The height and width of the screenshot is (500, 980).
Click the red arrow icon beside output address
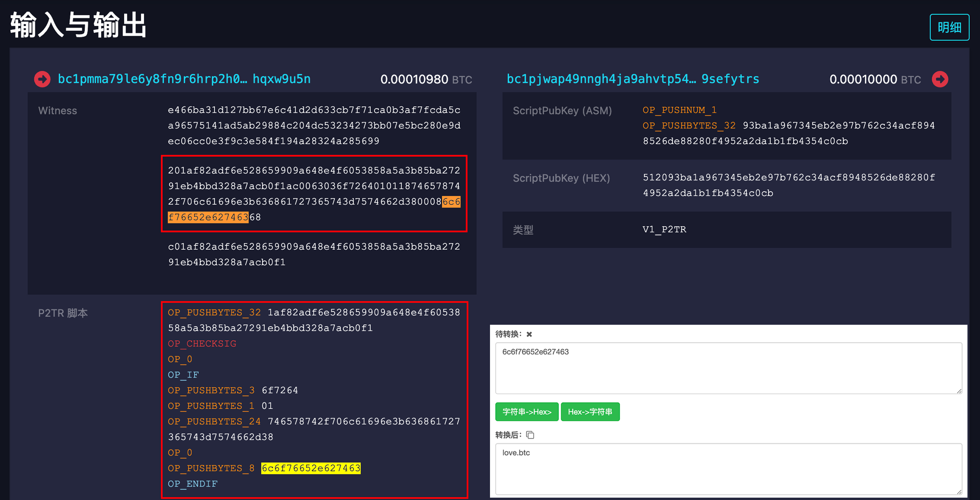(940, 79)
